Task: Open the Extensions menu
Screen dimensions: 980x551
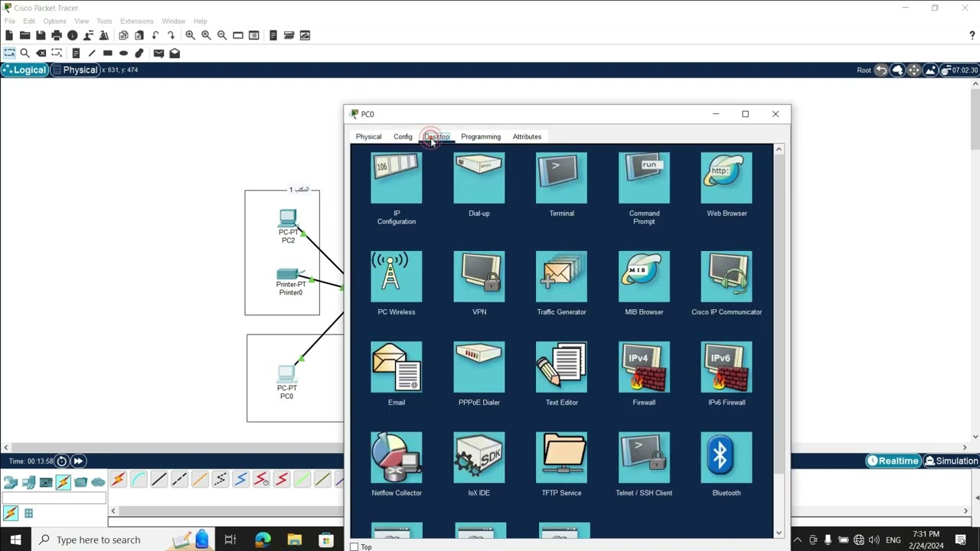Action: [136, 21]
